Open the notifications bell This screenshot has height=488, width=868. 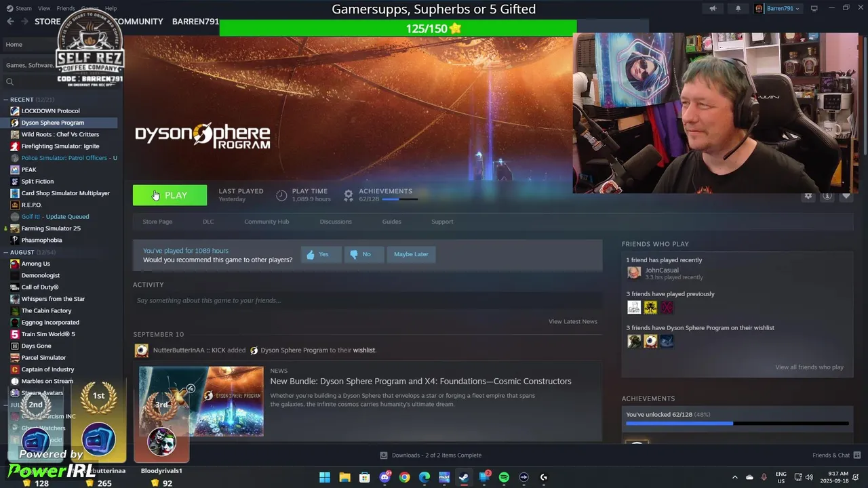coord(738,9)
